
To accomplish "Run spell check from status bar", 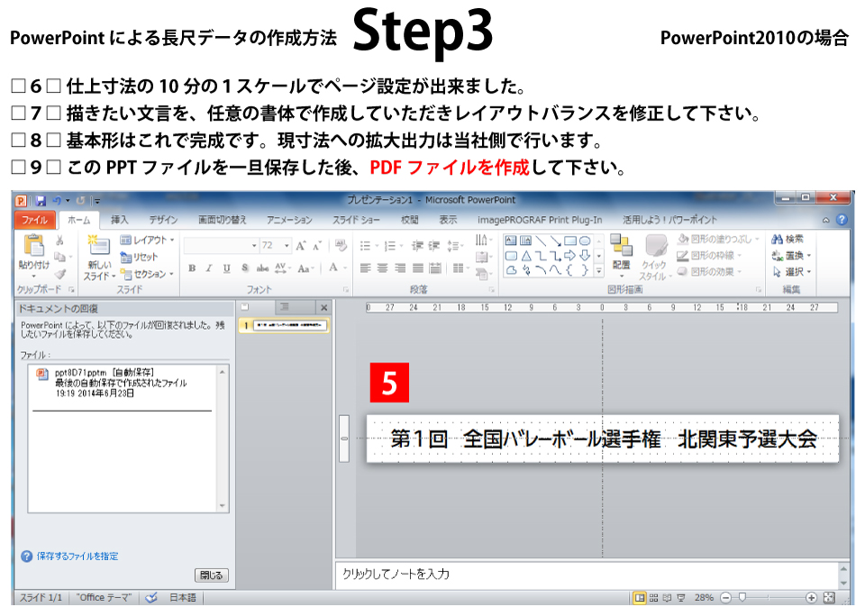I will point(151,597).
